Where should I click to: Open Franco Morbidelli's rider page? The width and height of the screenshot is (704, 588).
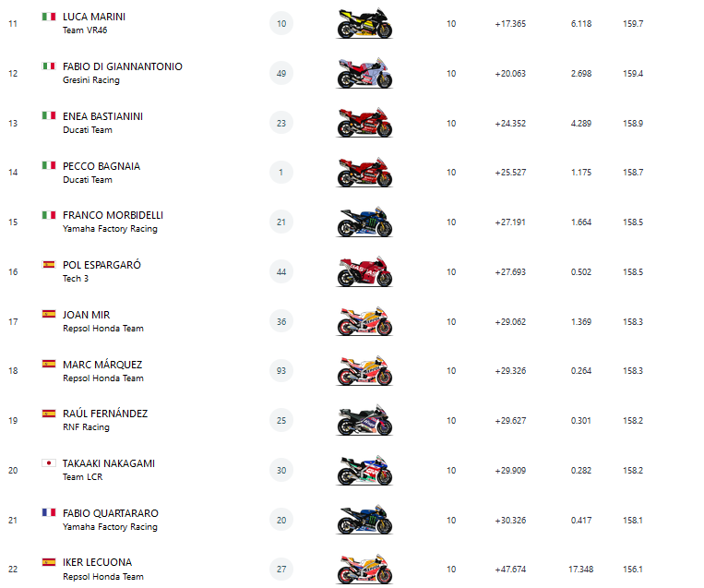pyautogui.click(x=113, y=215)
